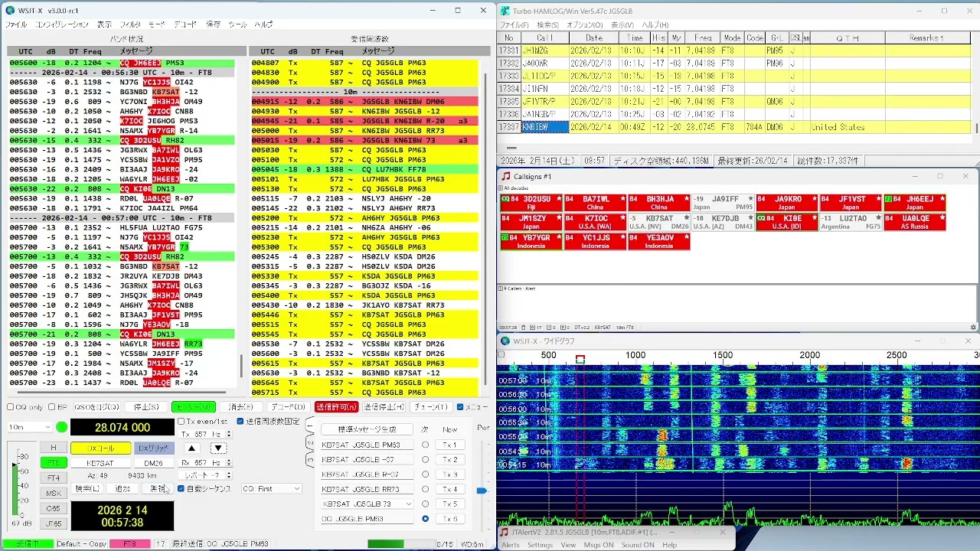Click the Call column header in HAMLOG
Screen dimensions: 980x551
click(x=544, y=37)
